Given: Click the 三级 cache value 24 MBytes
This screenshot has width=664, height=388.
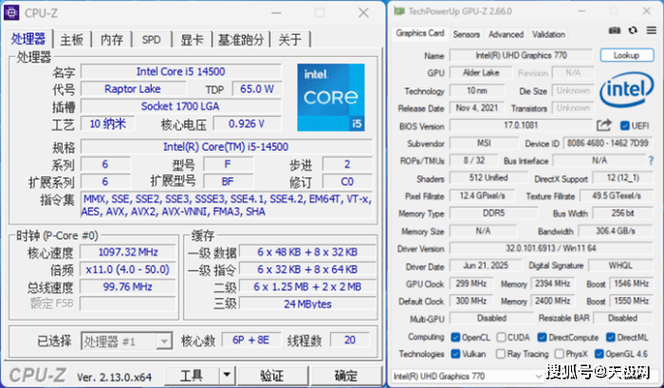Looking at the screenshot, I should click(307, 304).
